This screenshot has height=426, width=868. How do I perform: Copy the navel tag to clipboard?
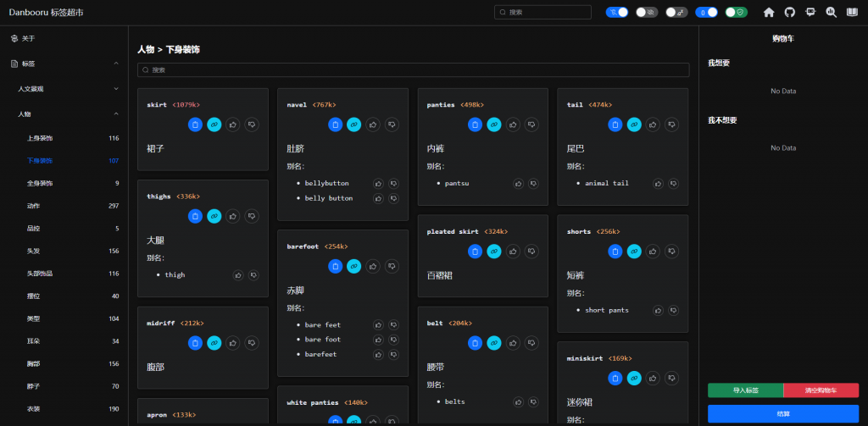point(335,124)
